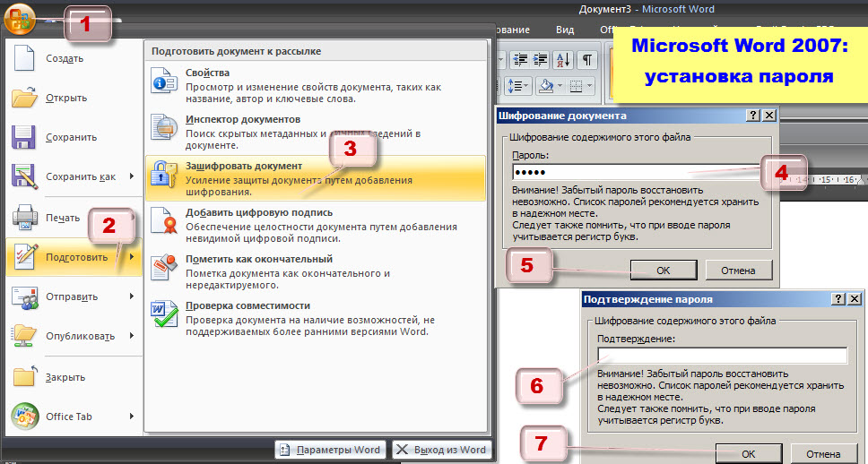Click the Отправить send icon
This screenshot has height=464, width=868.
coord(25,297)
